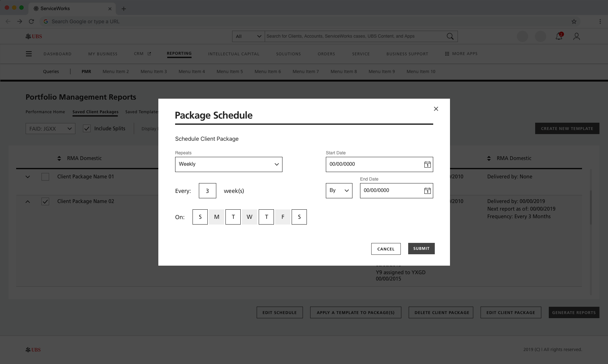The height and width of the screenshot is (364, 608).
Task: Click the Every weeks number field
Action: (x=207, y=191)
